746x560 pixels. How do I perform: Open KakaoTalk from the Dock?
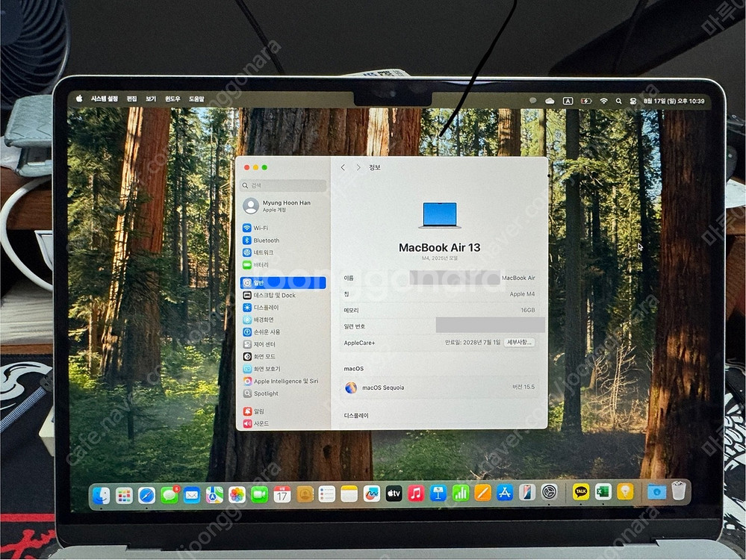[x=581, y=491]
